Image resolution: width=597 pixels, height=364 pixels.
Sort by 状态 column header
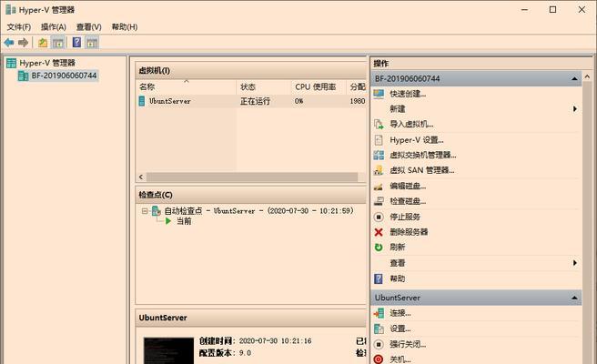click(x=264, y=86)
